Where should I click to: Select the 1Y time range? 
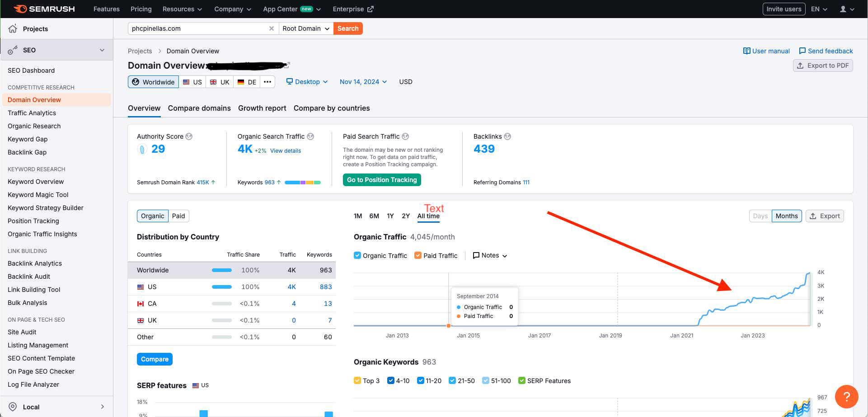(x=390, y=216)
